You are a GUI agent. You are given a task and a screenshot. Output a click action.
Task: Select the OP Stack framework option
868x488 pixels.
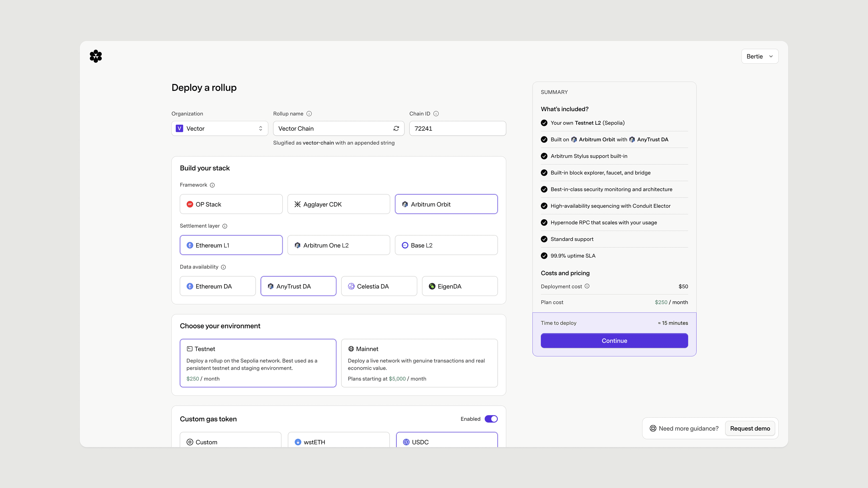tap(231, 204)
